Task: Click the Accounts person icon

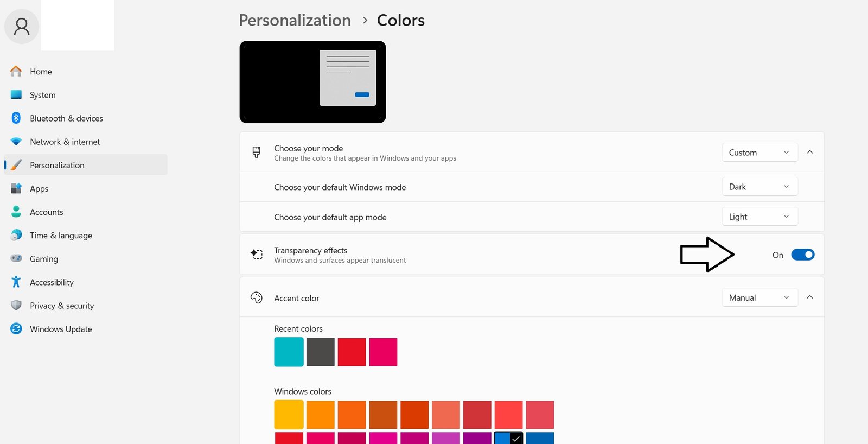Action: [16, 212]
